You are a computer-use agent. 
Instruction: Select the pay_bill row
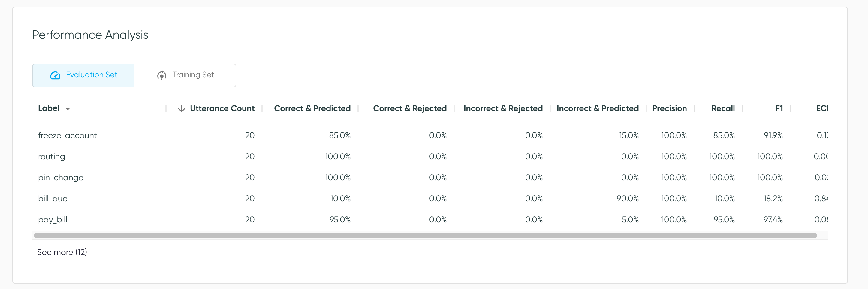(x=52, y=220)
